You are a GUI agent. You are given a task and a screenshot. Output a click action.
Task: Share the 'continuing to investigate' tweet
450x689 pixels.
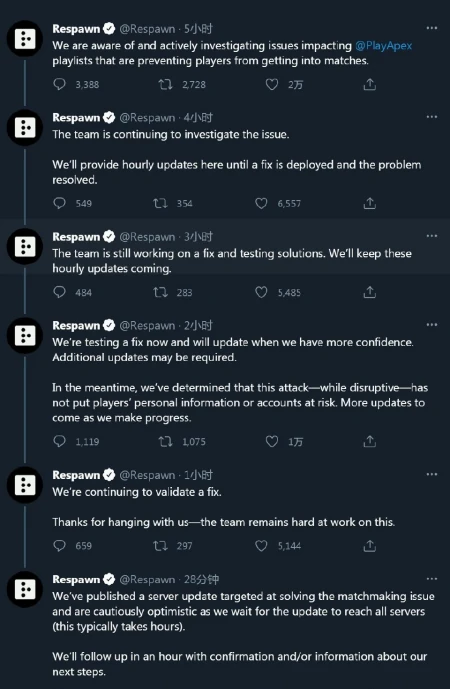(x=370, y=203)
